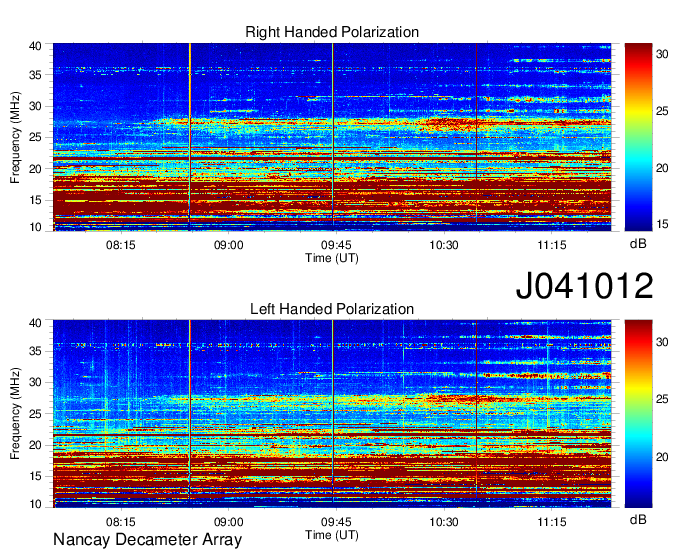This screenshot has width=680, height=552.
Task: Click the 20 dB label on the bottom colorbar
Action: tap(662, 457)
